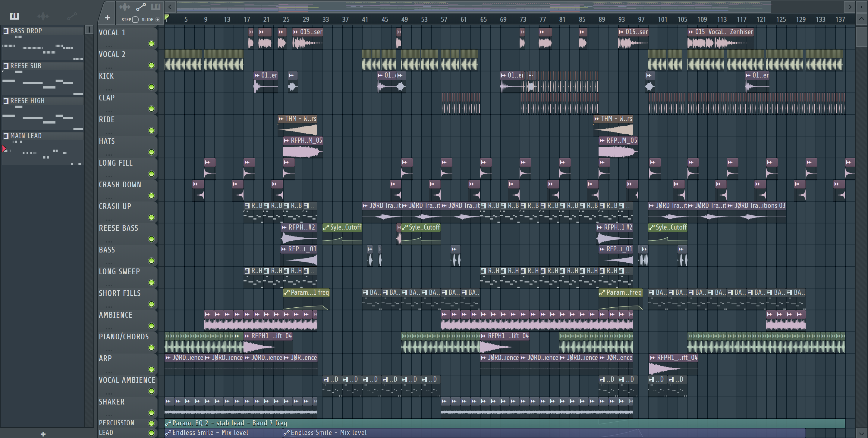Open Param. EQ 2 stab lead clip icon
Screen dimensions: 868x438
(168, 423)
